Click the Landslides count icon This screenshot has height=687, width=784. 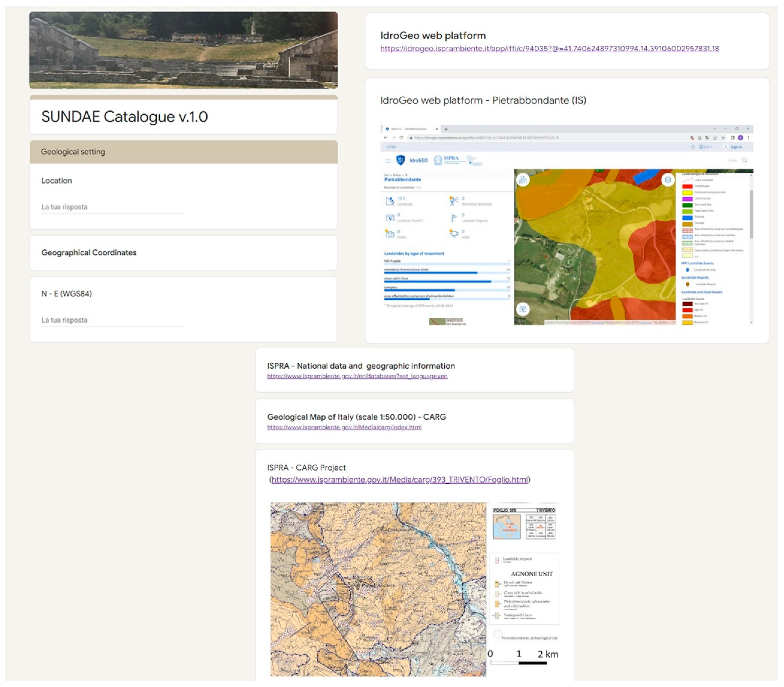(390, 201)
